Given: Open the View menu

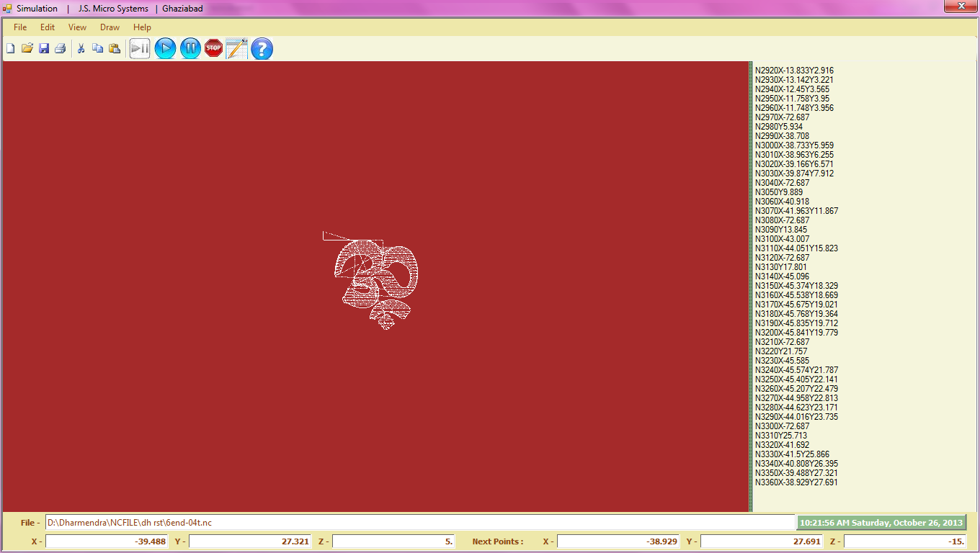Looking at the screenshot, I should click(77, 27).
